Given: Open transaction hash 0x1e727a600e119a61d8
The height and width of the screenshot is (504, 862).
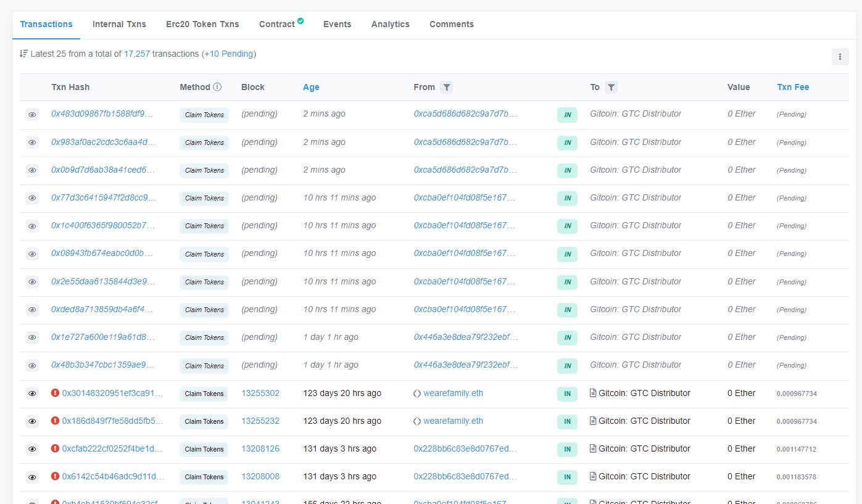Looking at the screenshot, I should click(103, 337).
